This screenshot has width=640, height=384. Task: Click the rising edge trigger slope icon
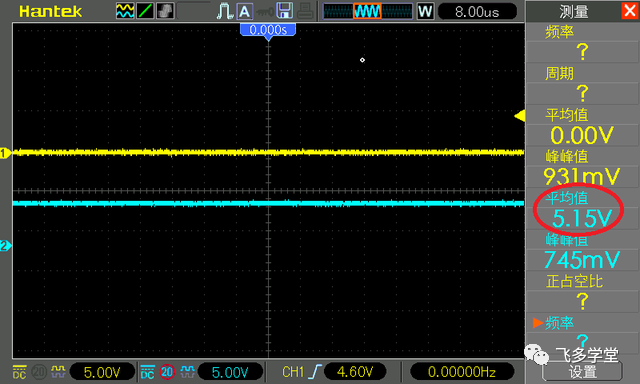pos(315,372)
